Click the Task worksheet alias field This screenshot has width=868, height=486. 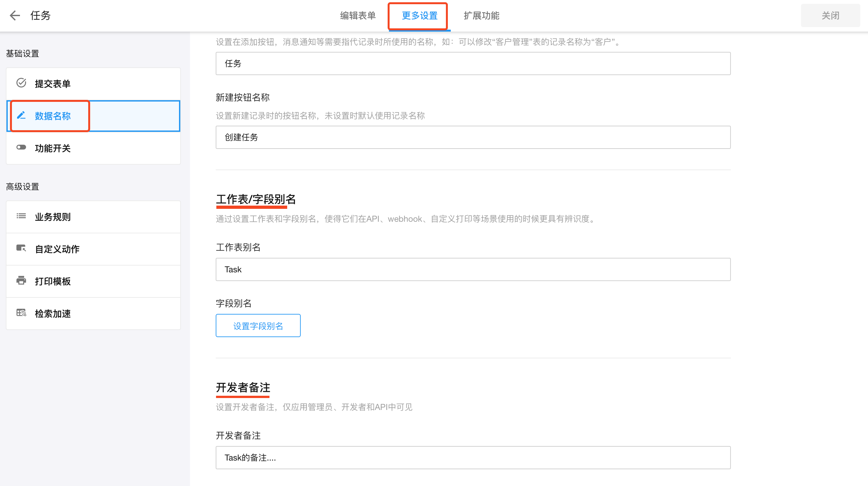click(473, 269)
